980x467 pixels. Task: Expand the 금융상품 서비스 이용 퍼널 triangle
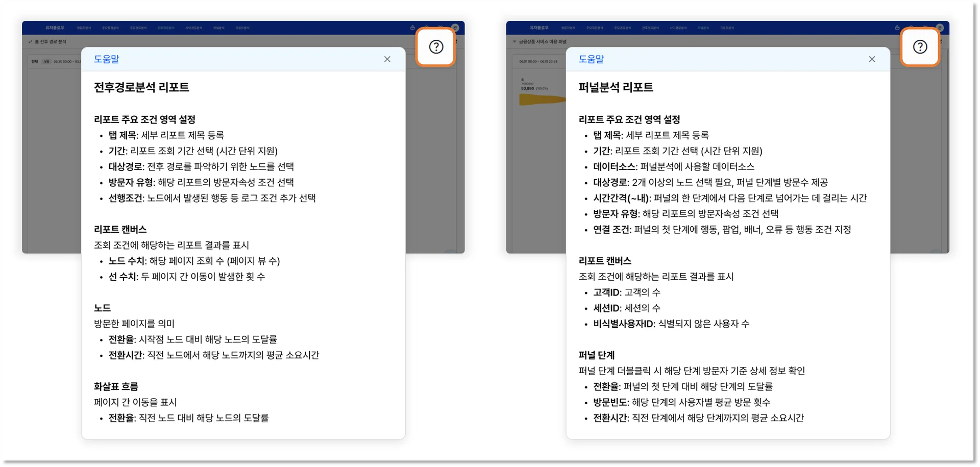point(514,42)
